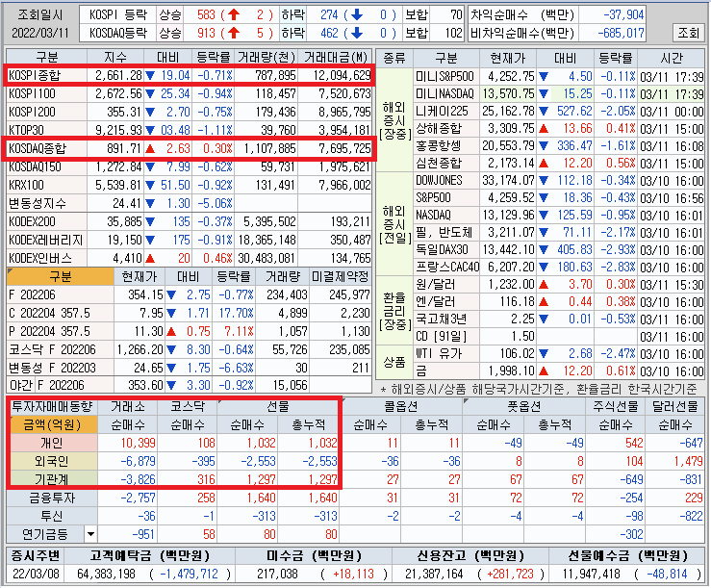Click the 투신 investor row label
Image resolution: width=711 pixels, height=588 pixels.
[x=52, y=517]
